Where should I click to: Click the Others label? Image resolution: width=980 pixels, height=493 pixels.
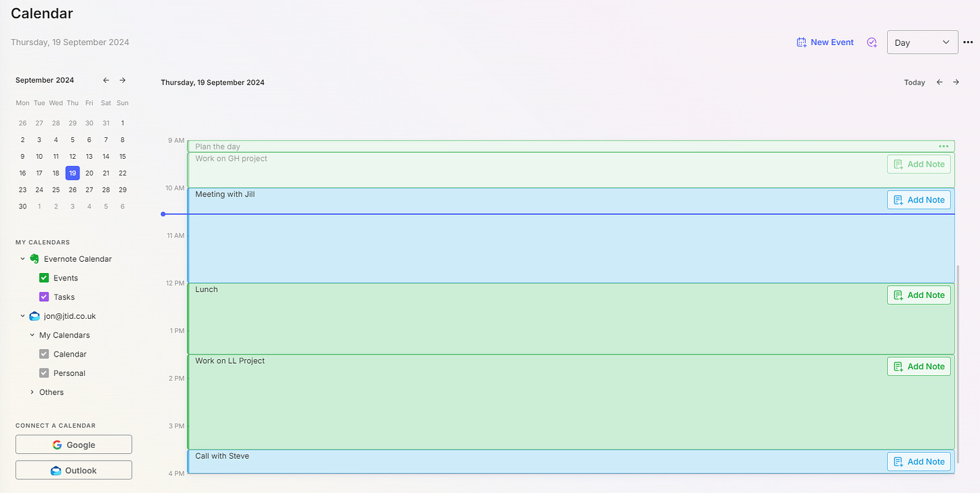click(x=51, y=392)
